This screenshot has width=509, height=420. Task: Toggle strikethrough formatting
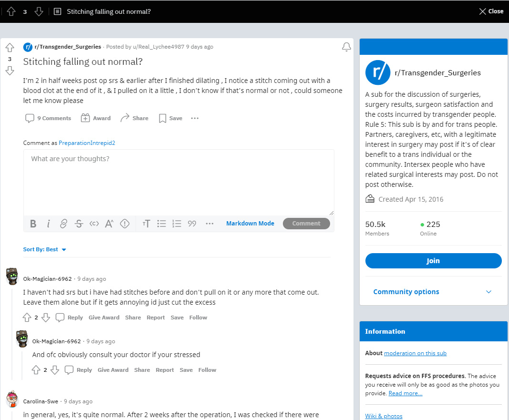click(x=79, y=224)
